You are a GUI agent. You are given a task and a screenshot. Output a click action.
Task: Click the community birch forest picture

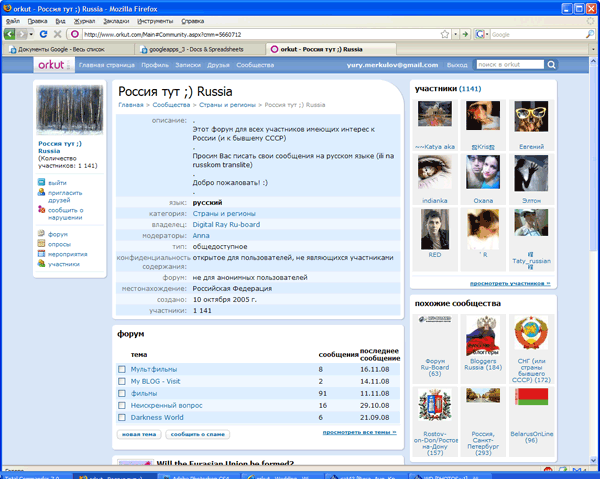pos(69,109)
